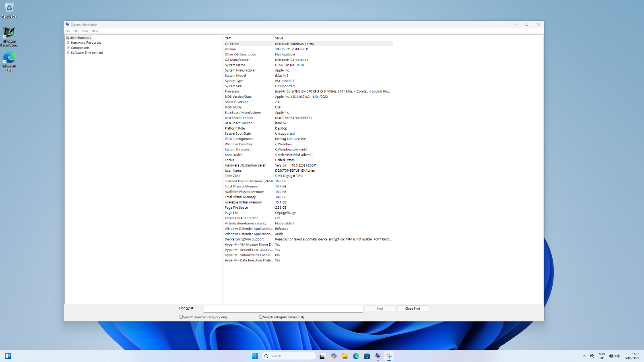Click the Find button
Image resolution: width=644 pixels, height=362 pixels.
380,309
